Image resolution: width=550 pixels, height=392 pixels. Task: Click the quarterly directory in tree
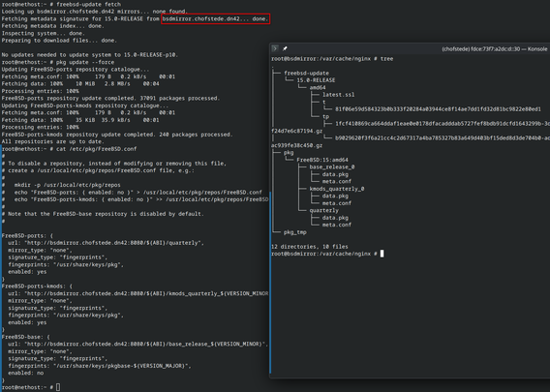tap(324, 210)
